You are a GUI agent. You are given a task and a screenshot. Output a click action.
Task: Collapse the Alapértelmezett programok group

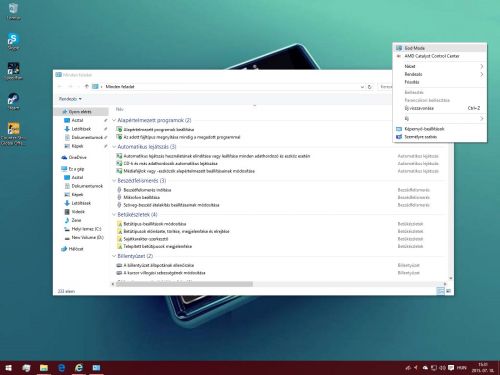pos(114,120)
